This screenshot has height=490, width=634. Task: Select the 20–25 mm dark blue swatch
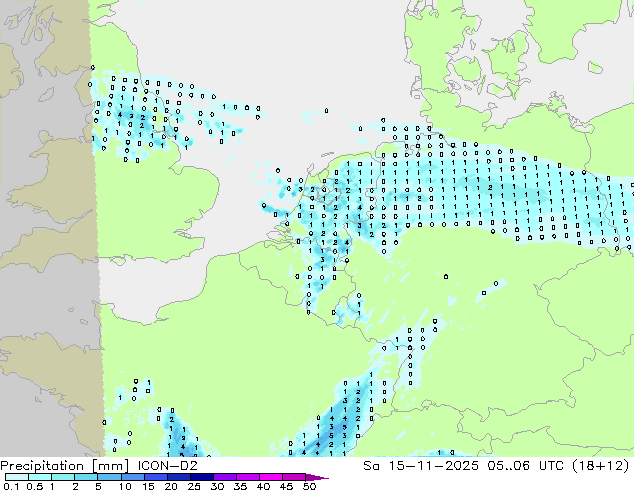coord(179,477)
